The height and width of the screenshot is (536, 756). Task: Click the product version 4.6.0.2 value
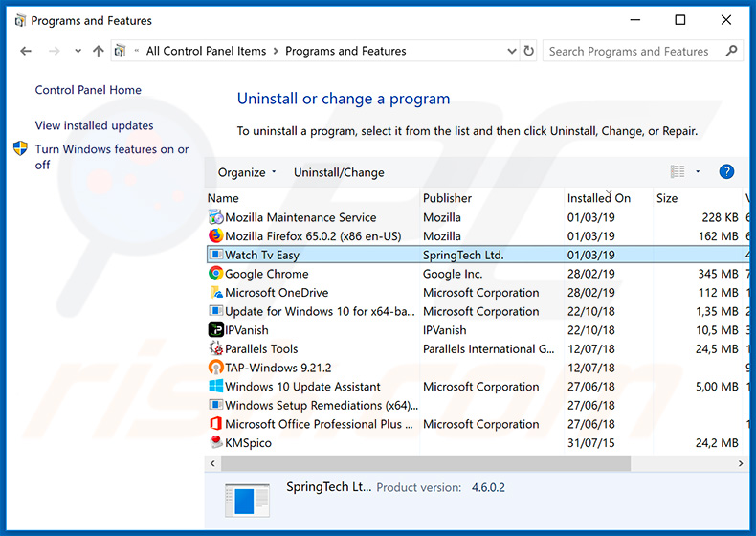coord(488,487)
